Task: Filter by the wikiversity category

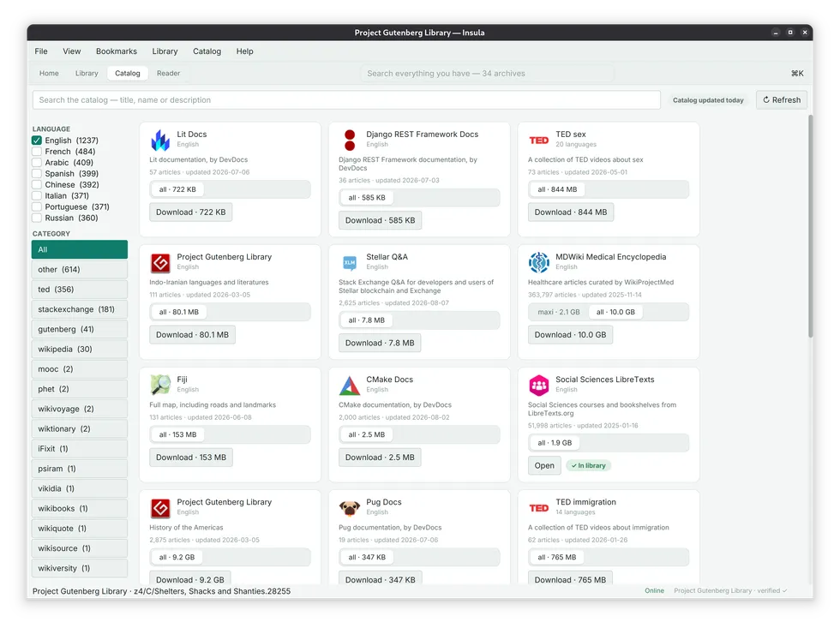Action: (79, 568)
